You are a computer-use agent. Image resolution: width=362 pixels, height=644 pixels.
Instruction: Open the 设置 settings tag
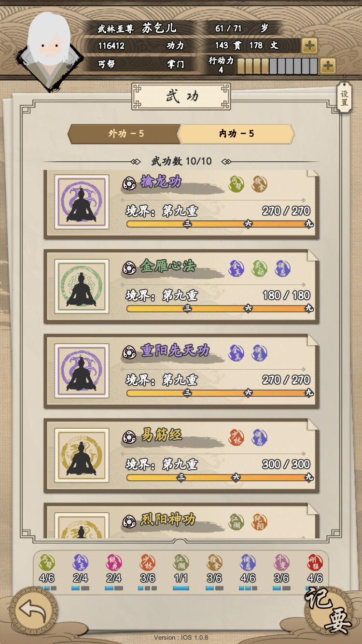(344, 98)
